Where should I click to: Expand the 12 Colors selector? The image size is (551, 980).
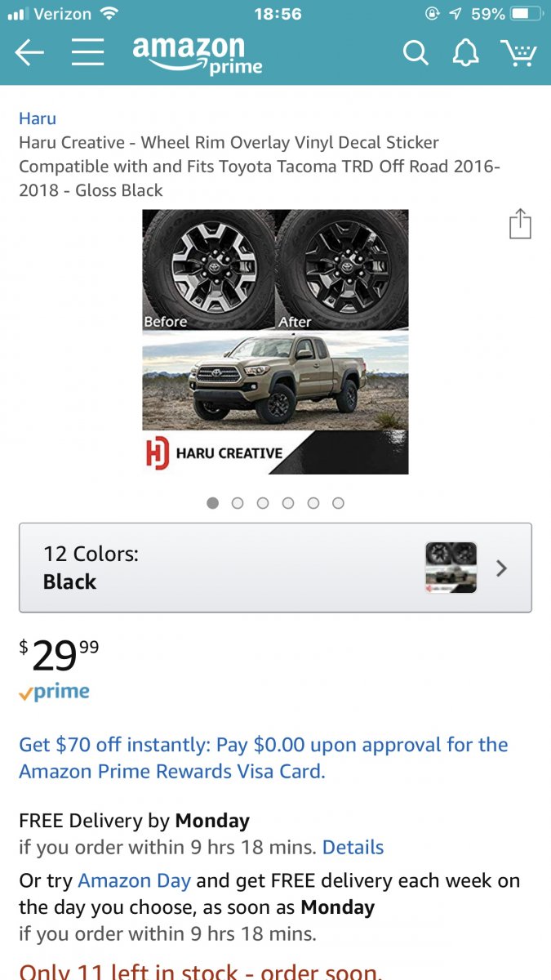point(275,568)
